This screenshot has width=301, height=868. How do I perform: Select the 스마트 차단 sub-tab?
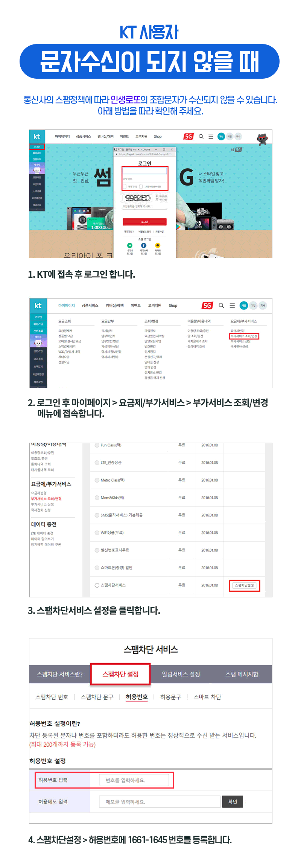[x=207, y=697]
